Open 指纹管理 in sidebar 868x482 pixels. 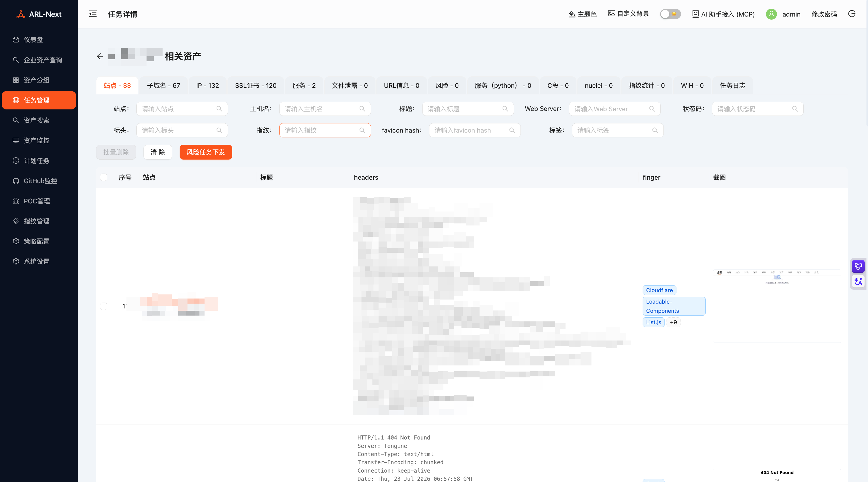39,221
